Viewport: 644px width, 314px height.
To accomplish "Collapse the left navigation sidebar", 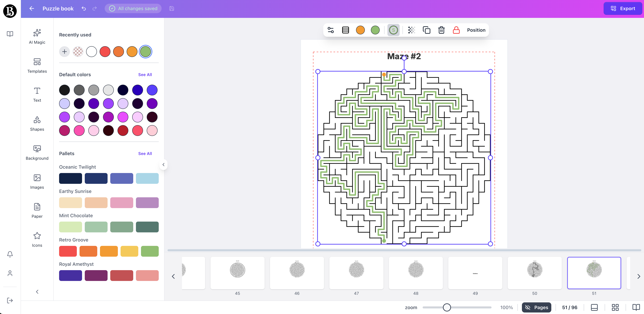I will [x=37, y=292].
